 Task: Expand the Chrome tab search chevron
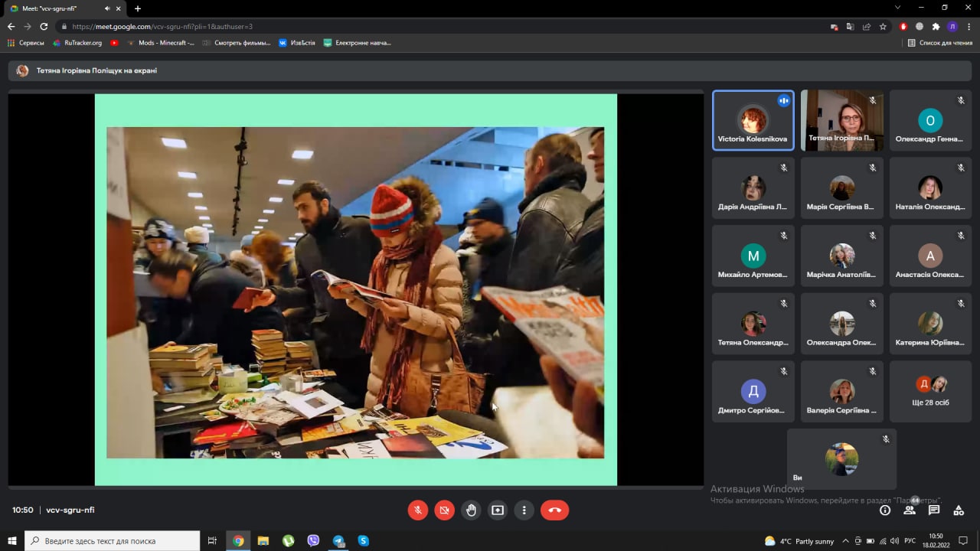coord(897,8)
